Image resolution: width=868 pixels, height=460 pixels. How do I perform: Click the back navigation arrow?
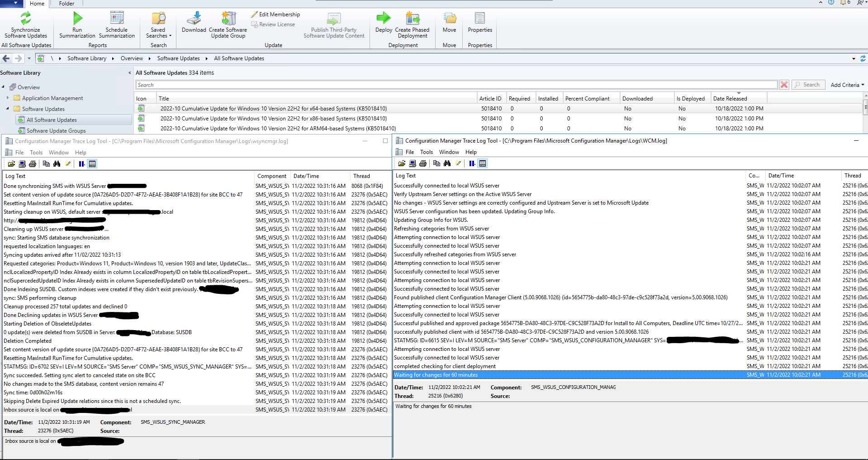point(6,58)
